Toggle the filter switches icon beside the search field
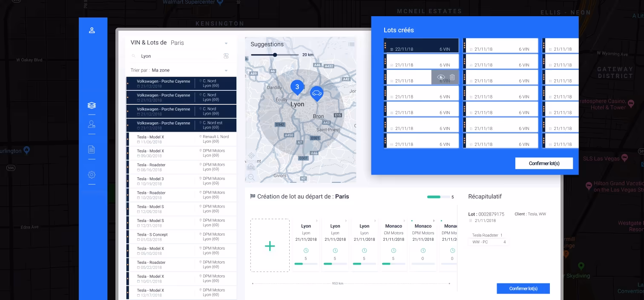Image resolution: width=644 pixels, height=300 pixels. (x=226, y=56)
